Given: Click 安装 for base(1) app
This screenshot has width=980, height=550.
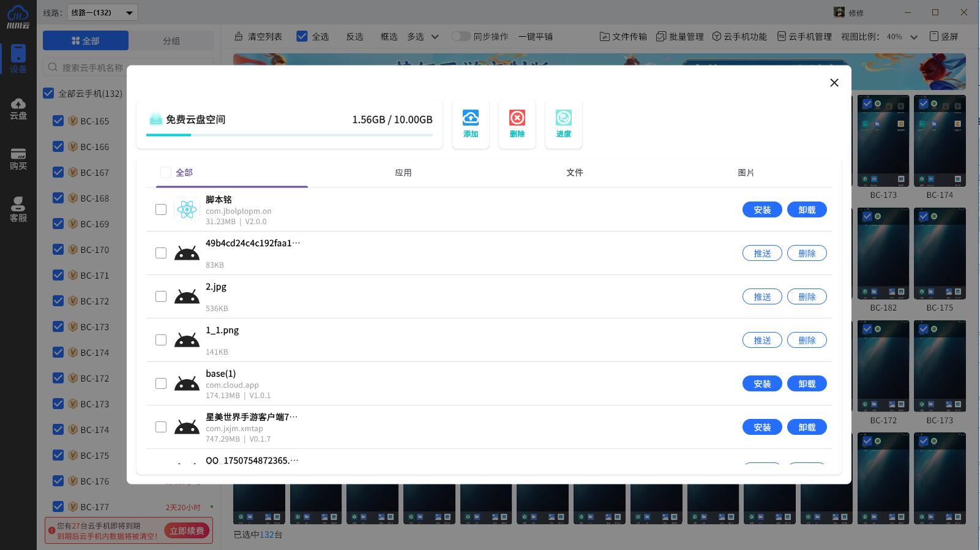Looking at the screenshot, I should tap(761, 384).
